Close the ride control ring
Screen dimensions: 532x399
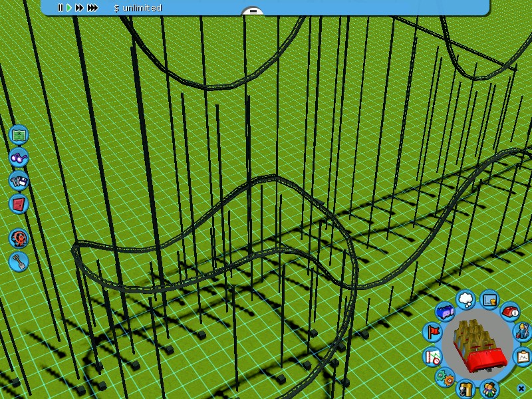[521, 388]
